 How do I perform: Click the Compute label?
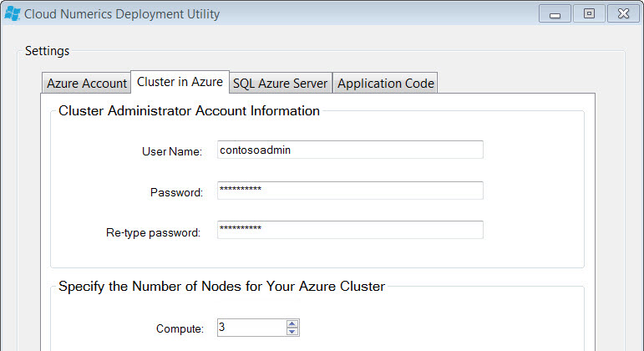click(x=180, y=328)
